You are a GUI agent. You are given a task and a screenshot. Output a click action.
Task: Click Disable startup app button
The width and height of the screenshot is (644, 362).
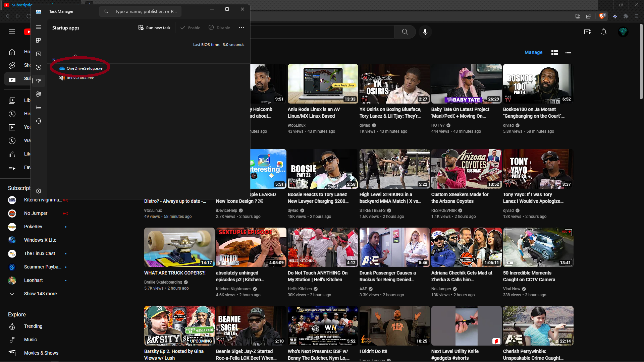(219, 28)
